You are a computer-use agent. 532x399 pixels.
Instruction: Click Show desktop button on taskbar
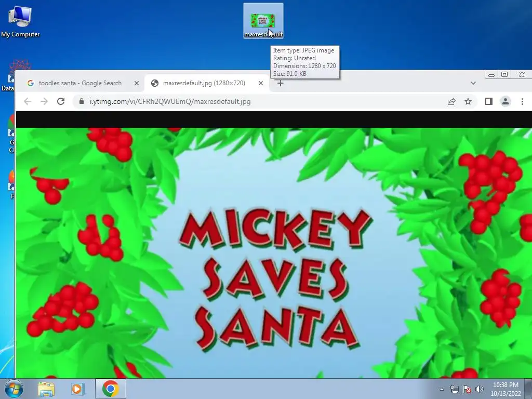click(x=528, y=389)
